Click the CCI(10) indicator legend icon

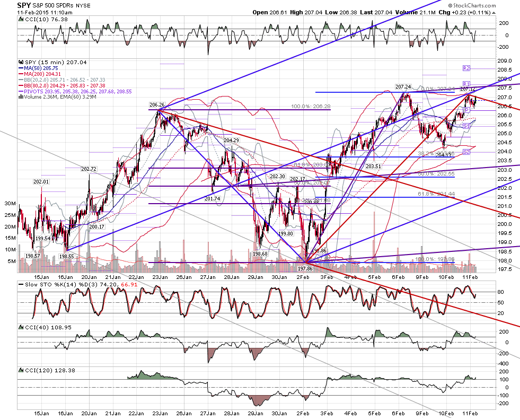click(x=21, y=20)
